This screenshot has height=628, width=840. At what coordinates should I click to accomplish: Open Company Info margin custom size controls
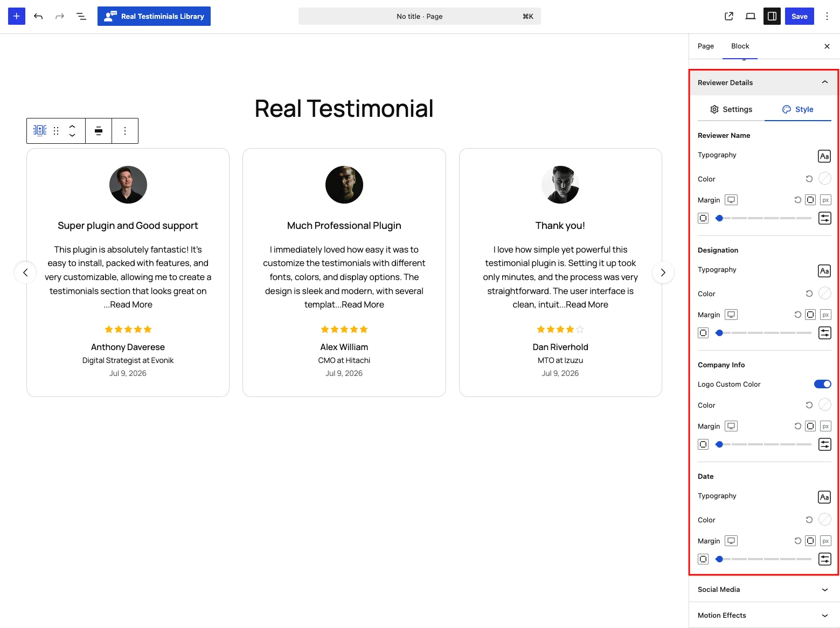coord(825,444)
